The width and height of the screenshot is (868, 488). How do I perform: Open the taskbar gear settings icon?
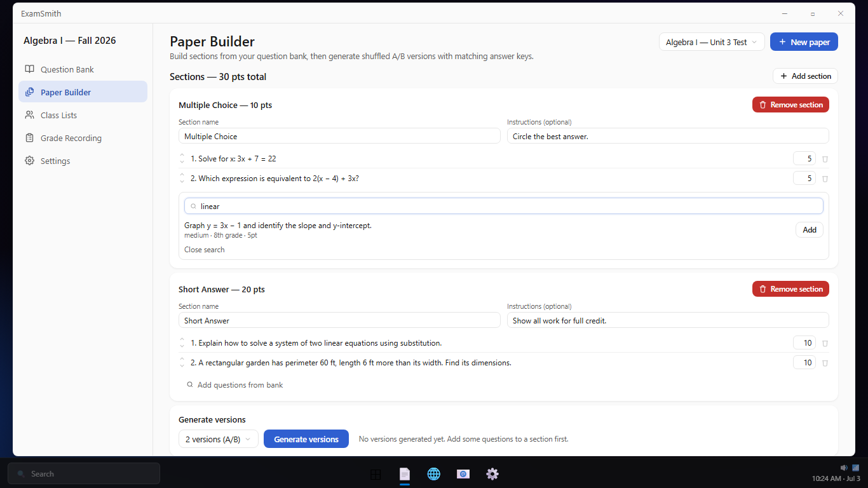coord(492,474)
